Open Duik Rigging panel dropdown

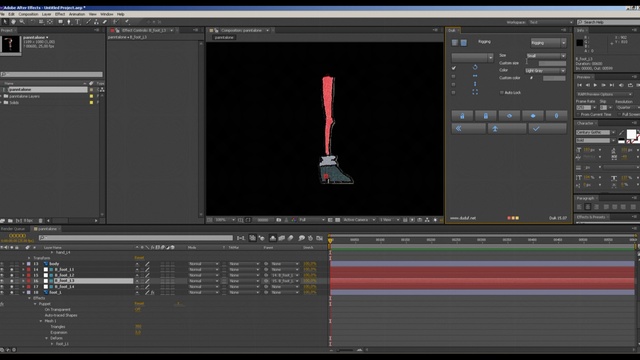coord(548,43)
